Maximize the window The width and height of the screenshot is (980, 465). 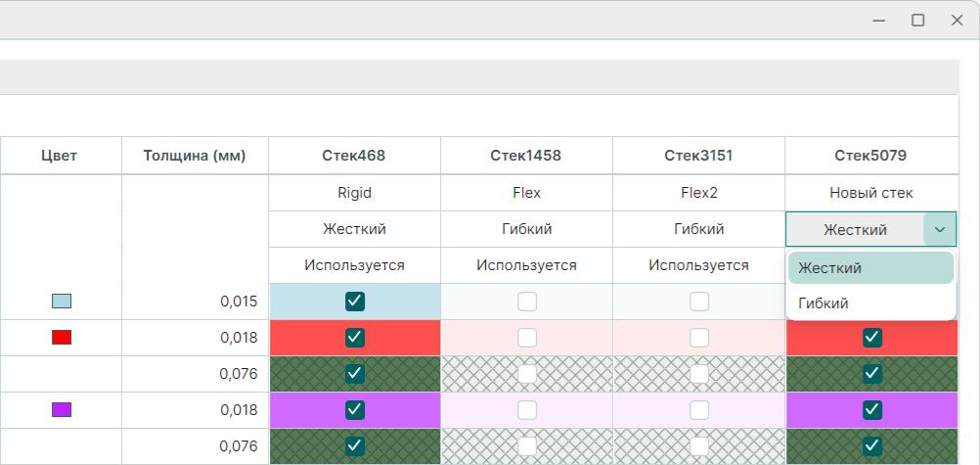[918, 20]
